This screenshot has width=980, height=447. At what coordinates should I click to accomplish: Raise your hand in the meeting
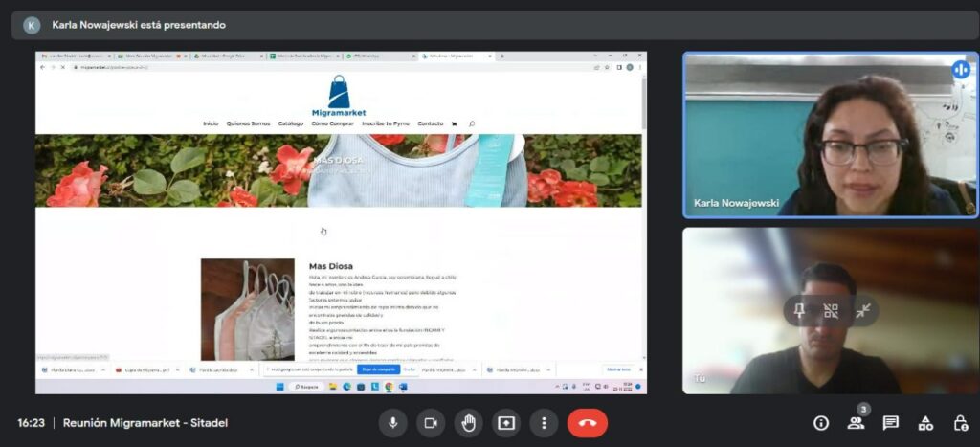tap(468, 423)
